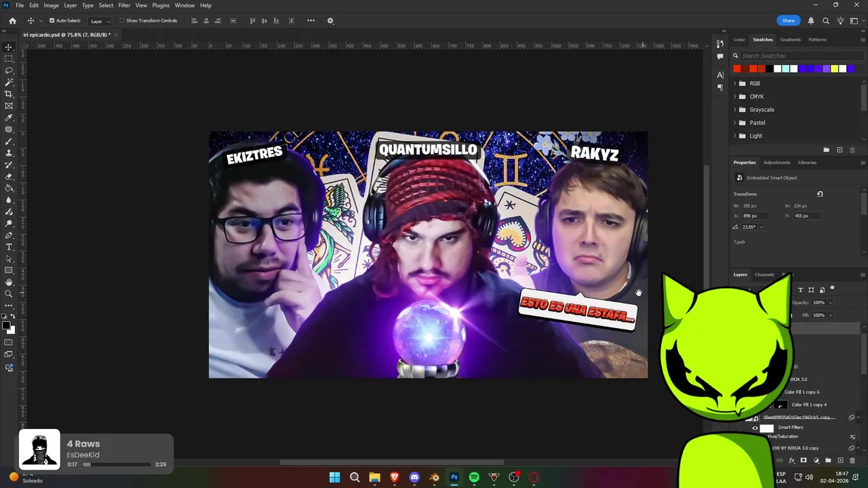Image resolution: width=868 pixels, height=488 pixels.
Task: Select the Magic Wand tool
Action: click(9, 82)
